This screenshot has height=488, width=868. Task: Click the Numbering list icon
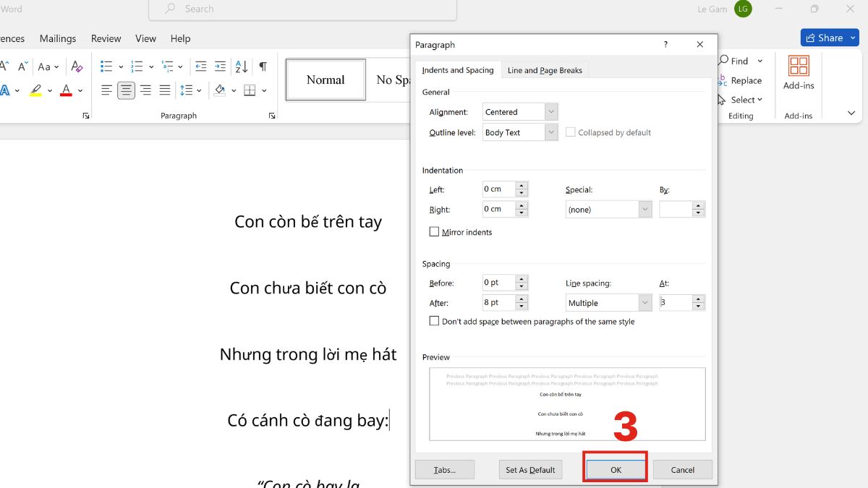click(137, 67)
